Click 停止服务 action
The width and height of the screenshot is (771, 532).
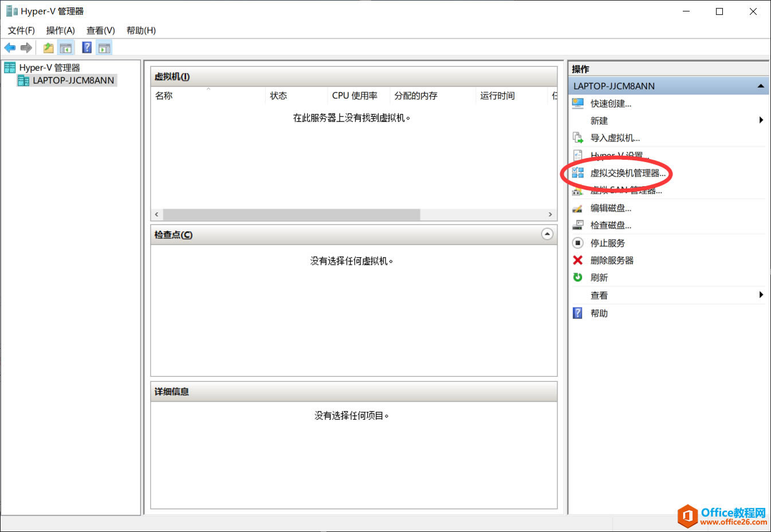(608, 243)
